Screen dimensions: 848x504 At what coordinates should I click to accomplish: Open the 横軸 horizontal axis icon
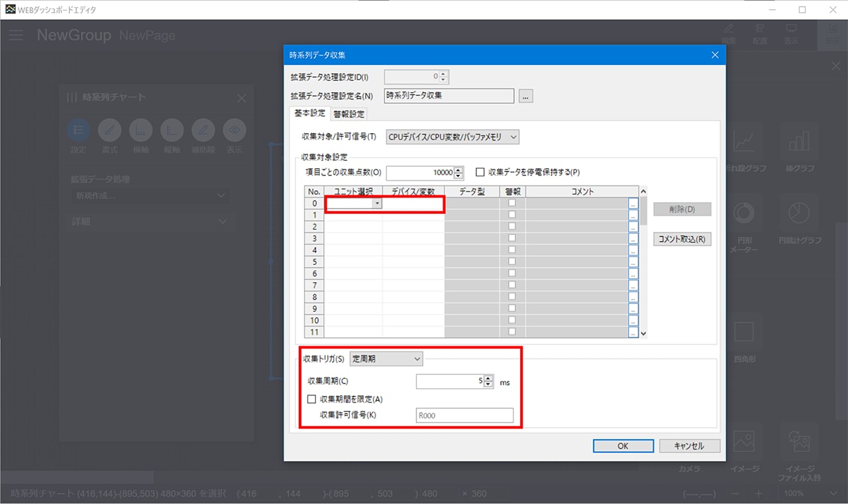(x=140, y=130)
